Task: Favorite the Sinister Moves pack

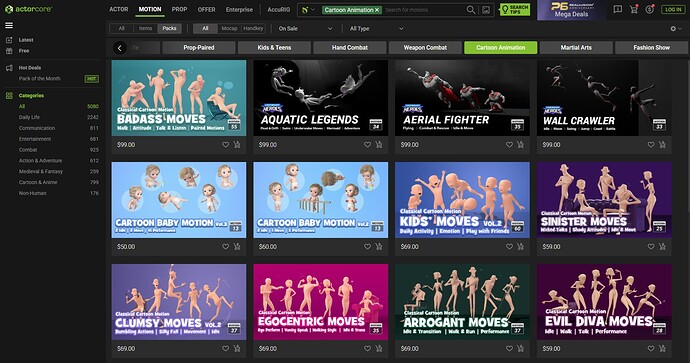Action: point(651,247)
